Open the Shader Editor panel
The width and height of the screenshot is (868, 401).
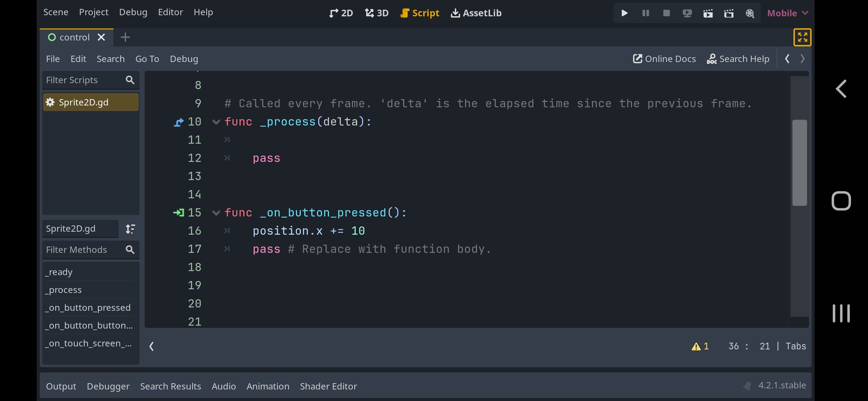[328, 387]
